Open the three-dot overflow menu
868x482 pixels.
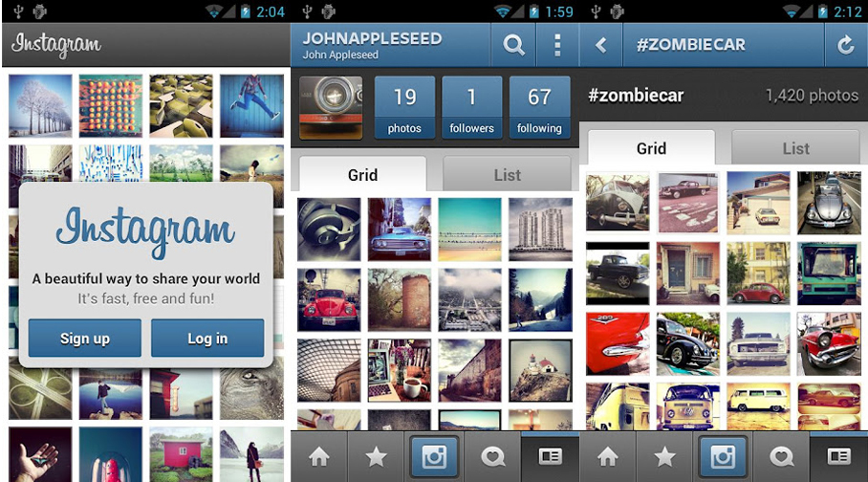[x=557, y=44]
